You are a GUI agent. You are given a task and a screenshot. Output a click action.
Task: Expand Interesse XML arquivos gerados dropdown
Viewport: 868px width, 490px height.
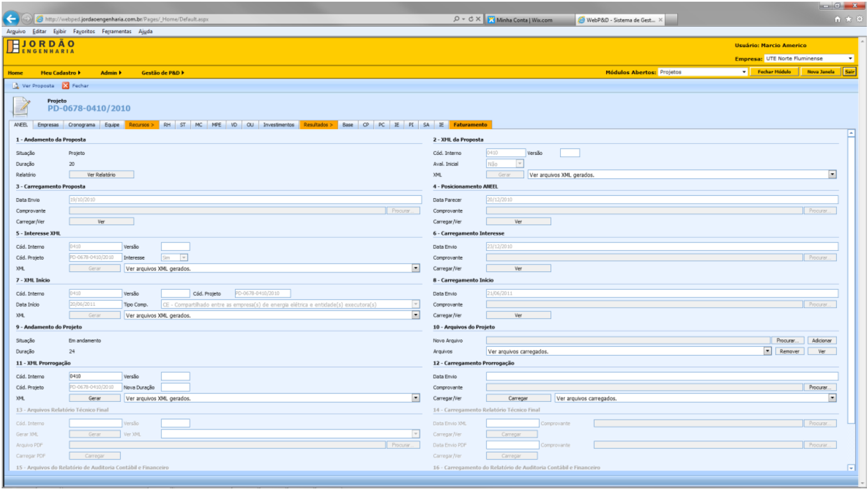(x=415, y=269)
